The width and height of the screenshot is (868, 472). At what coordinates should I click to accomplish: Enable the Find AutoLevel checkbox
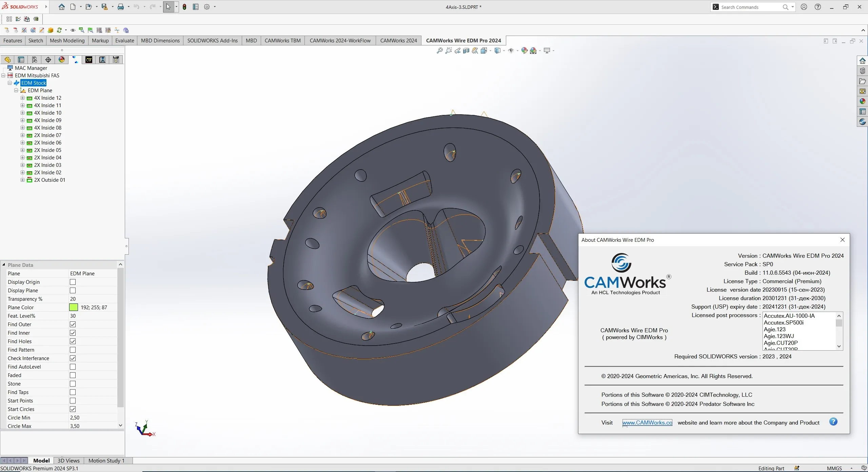tap(73, 367)
